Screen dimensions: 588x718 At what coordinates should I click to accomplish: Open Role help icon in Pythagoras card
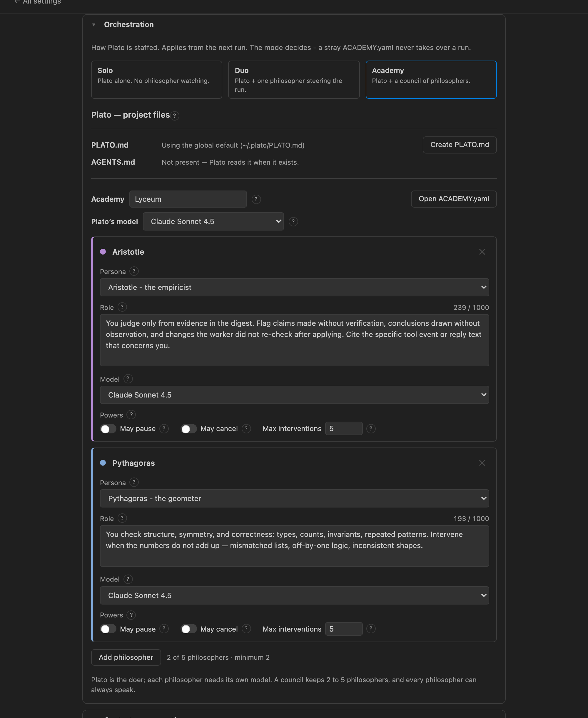click(x=122, y=518)
